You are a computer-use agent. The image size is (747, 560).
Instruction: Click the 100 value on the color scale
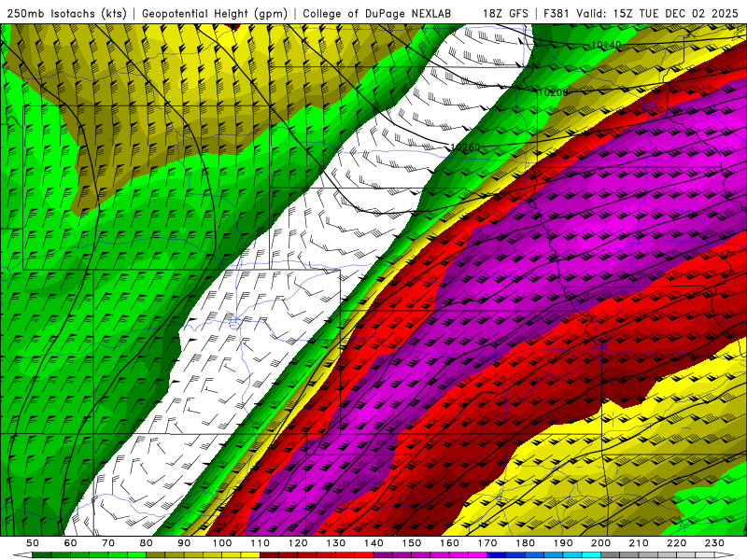(x=222, y=543)
